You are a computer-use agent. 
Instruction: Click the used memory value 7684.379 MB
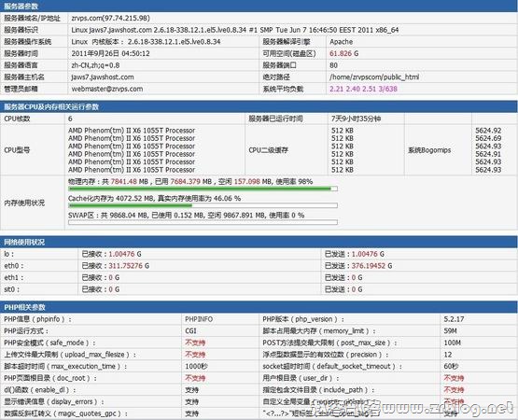point(191,181)
